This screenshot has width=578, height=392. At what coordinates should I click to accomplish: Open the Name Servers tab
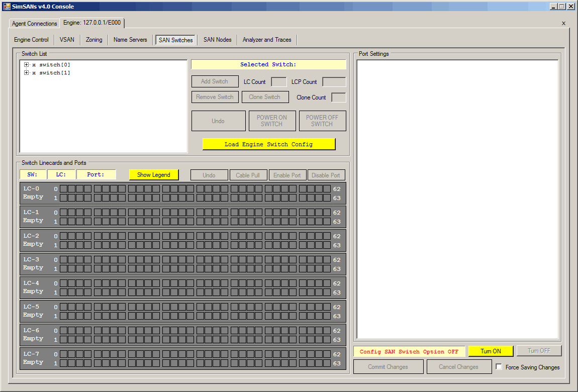coord(130,40)
